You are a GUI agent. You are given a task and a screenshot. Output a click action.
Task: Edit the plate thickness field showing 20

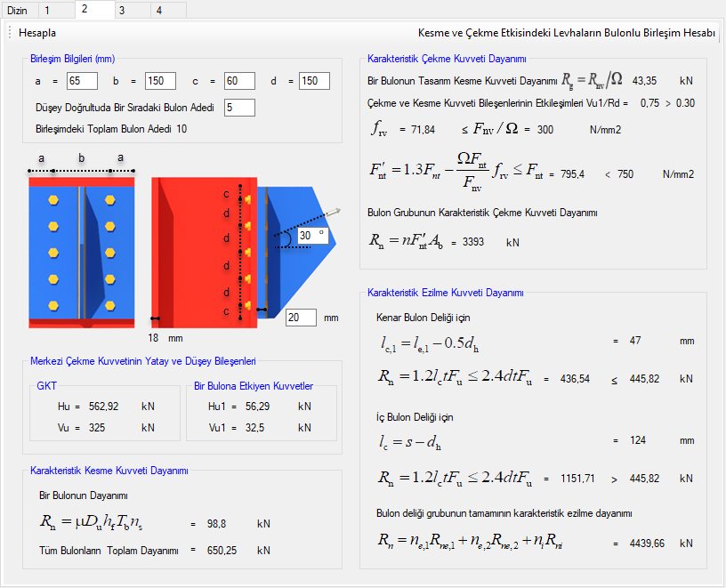(x=301, y=318)
